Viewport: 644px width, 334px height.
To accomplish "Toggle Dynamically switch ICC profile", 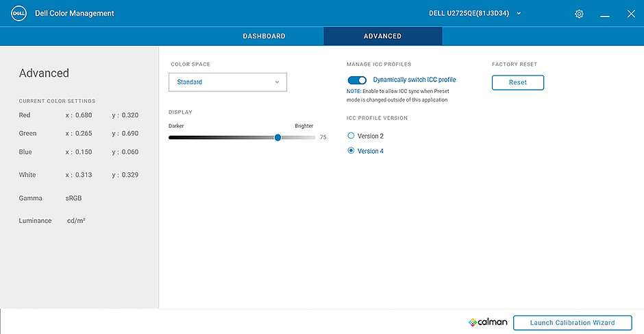I will point(357,80).
